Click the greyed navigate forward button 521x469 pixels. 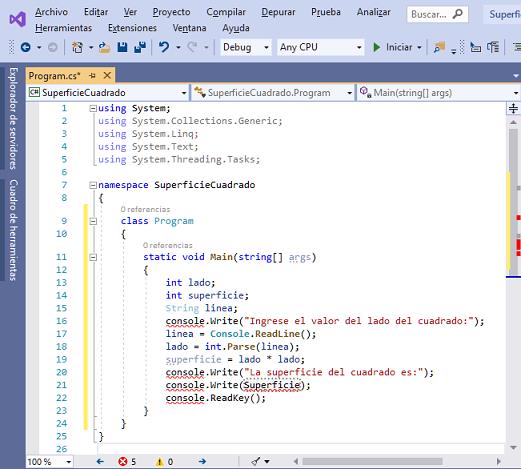(53, 48)
